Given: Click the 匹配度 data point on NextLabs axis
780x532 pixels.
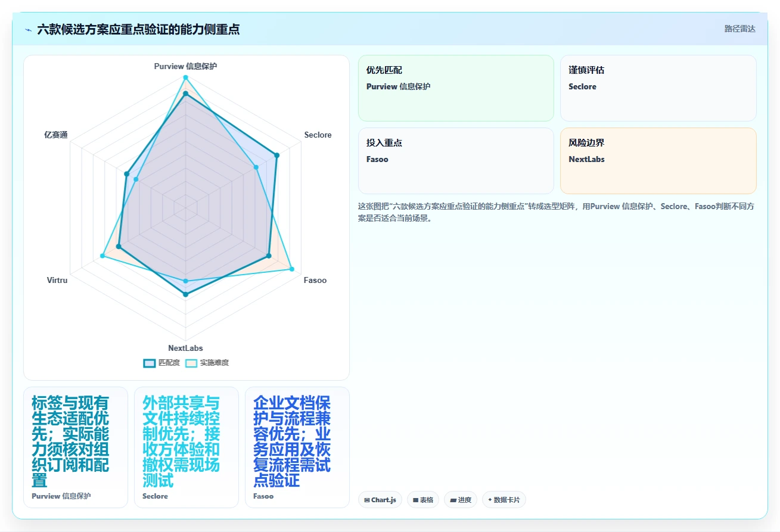Looking at the screenshot, I should point(185,294).
